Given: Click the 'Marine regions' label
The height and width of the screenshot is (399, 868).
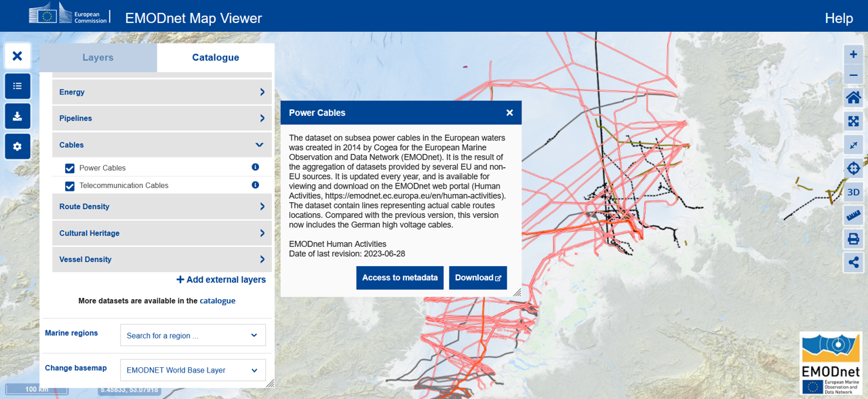Looking at the screenshot, I should [x=71, y=333].
